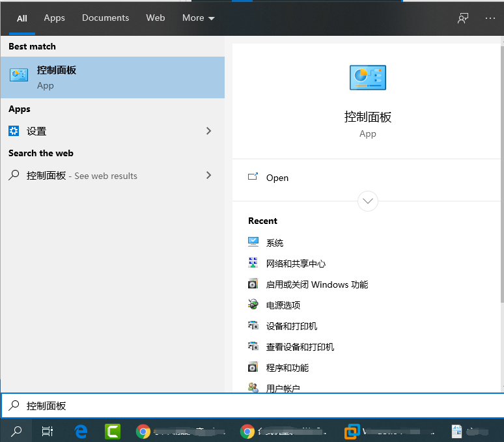The image size is (504, 442).
Task: Click the 设置 gear icon under Apps
Action: coord(14,131)
